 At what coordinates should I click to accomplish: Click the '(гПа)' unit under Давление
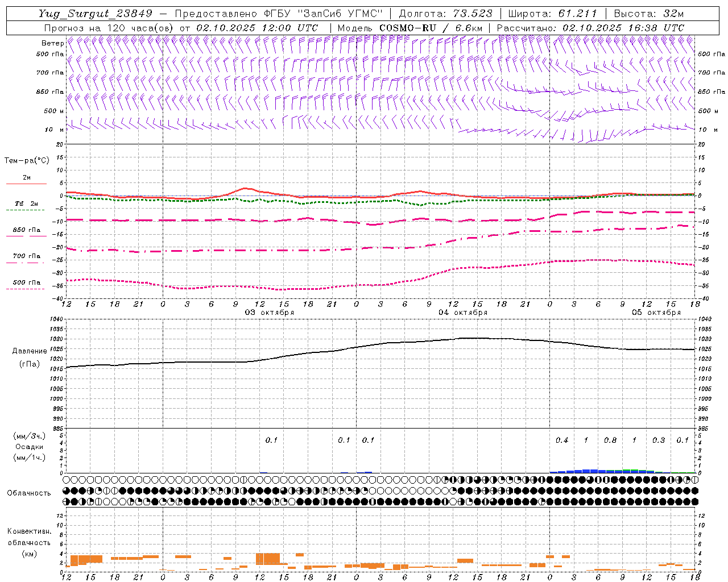(30, 364)
